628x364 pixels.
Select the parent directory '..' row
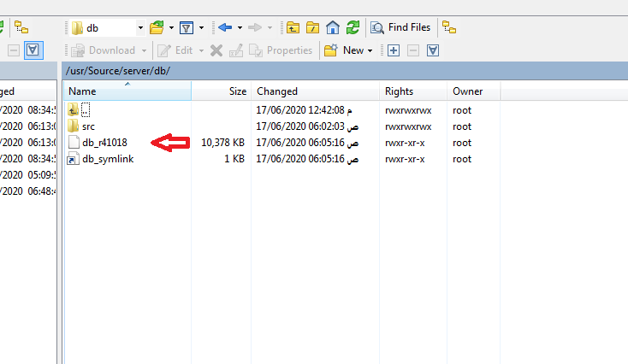point(86,110)
